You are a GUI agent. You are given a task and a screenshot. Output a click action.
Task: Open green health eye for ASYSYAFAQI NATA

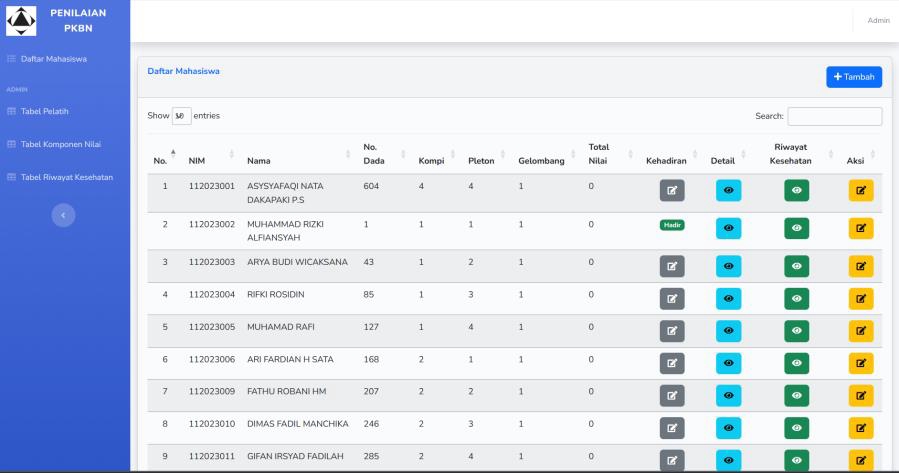[x=797, y=190]
